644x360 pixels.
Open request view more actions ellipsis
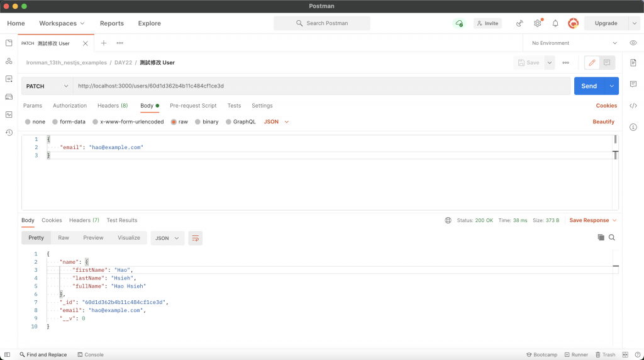(x=565, y=63)
